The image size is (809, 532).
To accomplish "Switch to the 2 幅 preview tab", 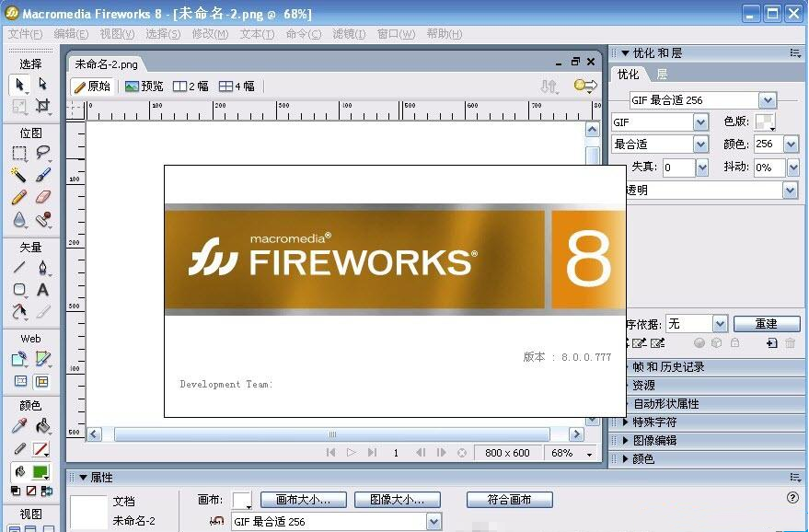I will pyautogui.click(x=191, y=87).
